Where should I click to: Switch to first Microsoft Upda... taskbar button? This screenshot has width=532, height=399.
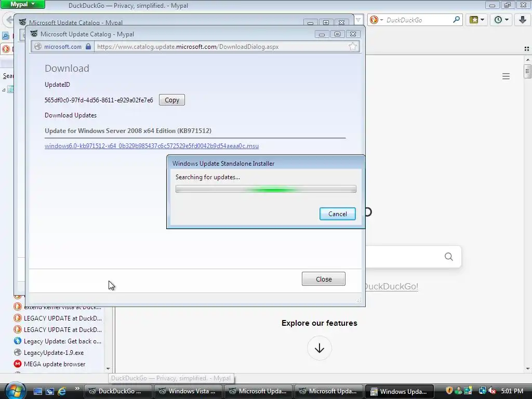click(x=258, y=391)
